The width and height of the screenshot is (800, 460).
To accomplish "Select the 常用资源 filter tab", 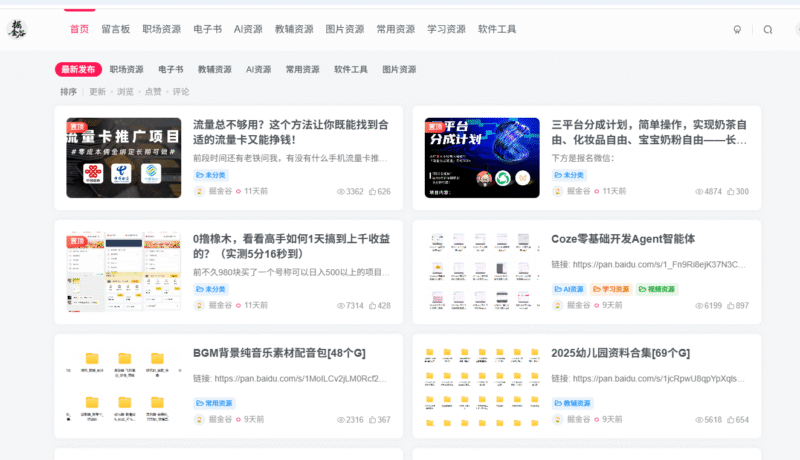I will tap(303, 69).
